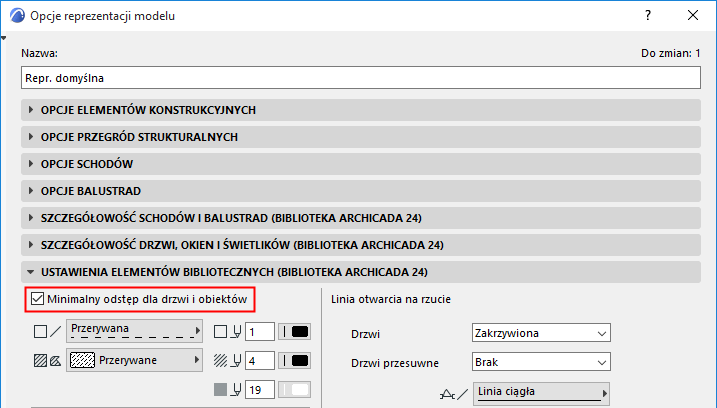Click the pen nib icon beside value 19
Image resolution: width=717 pixels, height=408 pixels.
click(x=236, y=390)
